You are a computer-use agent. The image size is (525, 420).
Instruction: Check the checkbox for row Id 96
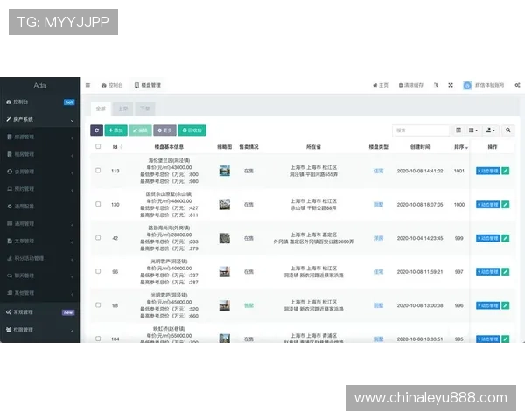click(98, 271)
